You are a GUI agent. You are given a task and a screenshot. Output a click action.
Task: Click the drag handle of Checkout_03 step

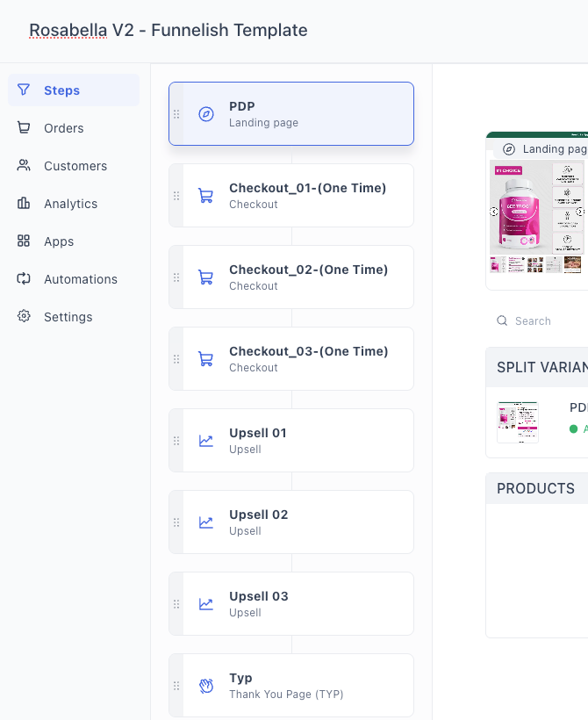coord(176,359)
